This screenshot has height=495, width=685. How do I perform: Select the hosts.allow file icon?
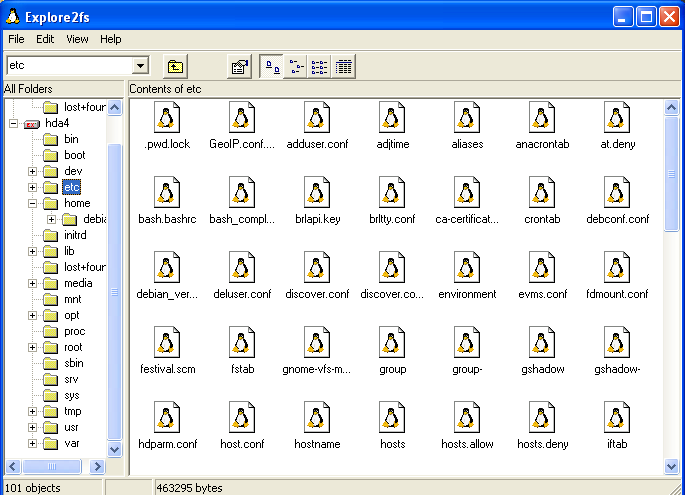pyautogui.click(x=467, y=417)
